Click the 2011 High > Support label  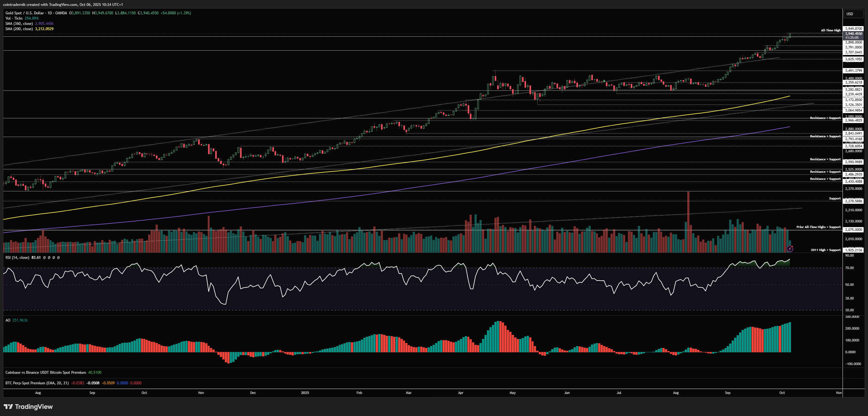(825, 250)
